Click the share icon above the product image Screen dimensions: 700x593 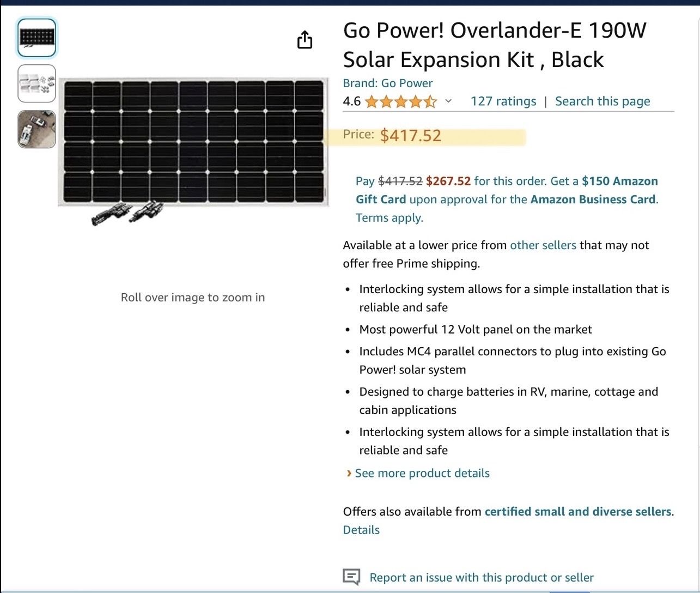pyautogui.click(x=305, y=39)
